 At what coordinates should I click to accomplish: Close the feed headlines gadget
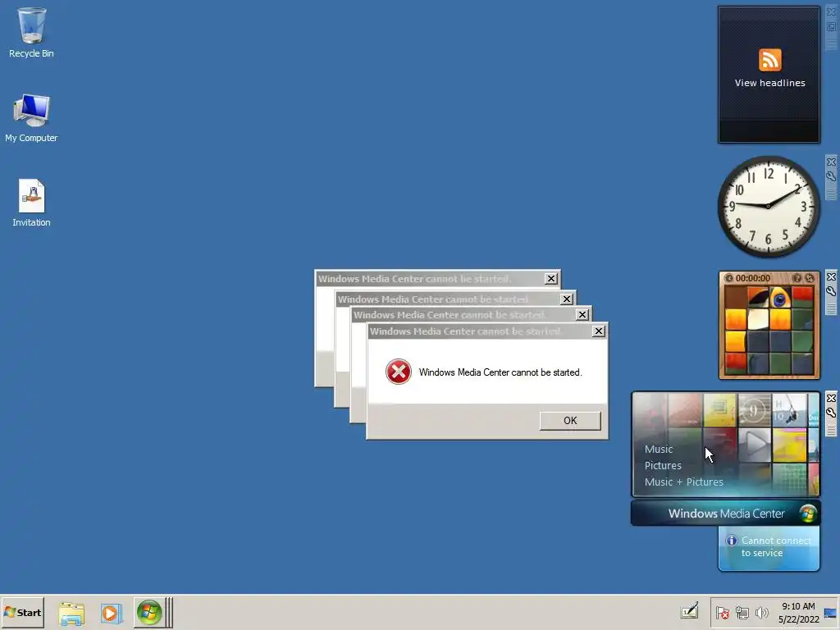click(831, 11)
